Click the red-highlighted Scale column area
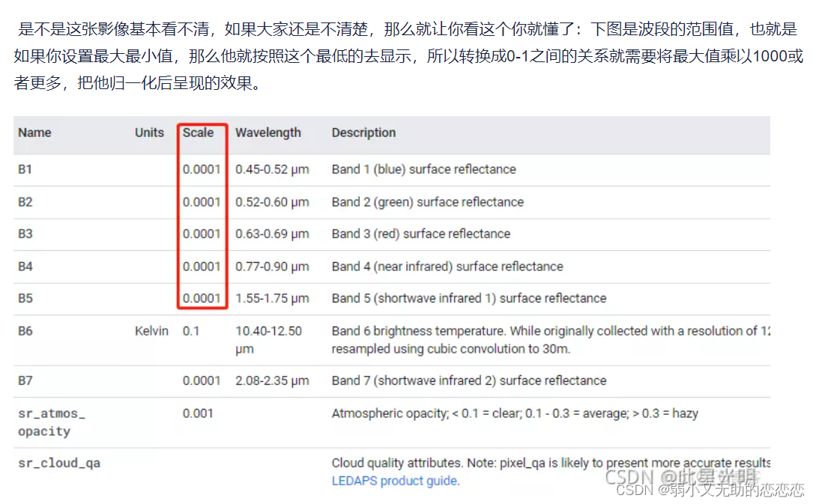This screenshot has width=816, height=504. (x=202, y=217)
